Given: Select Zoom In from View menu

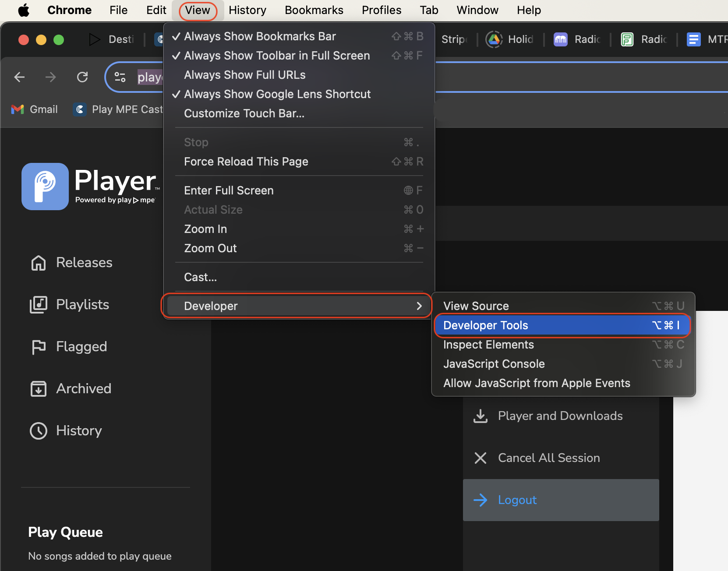Looking at the screenshot, I should click(299, 229).
